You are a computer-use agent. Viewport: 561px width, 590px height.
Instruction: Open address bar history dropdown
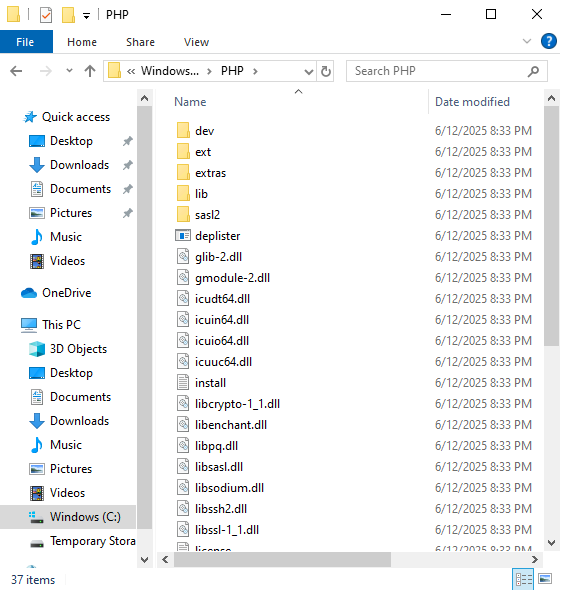pos(309,71)
